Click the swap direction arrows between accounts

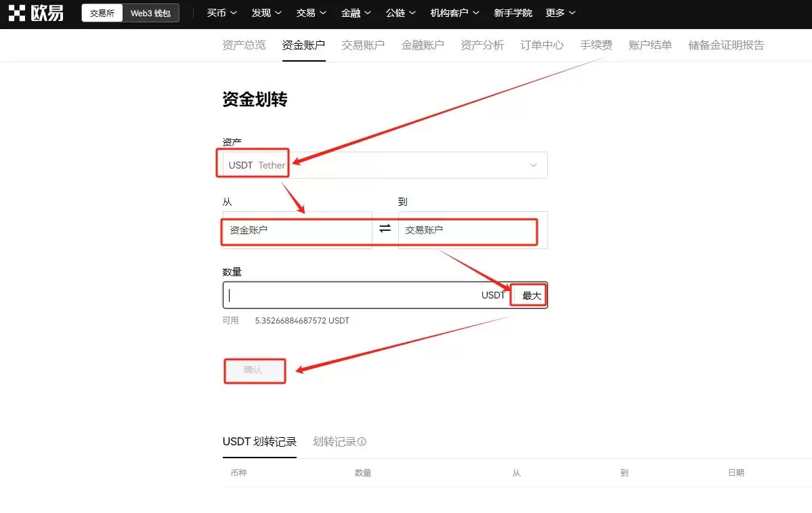385,229
